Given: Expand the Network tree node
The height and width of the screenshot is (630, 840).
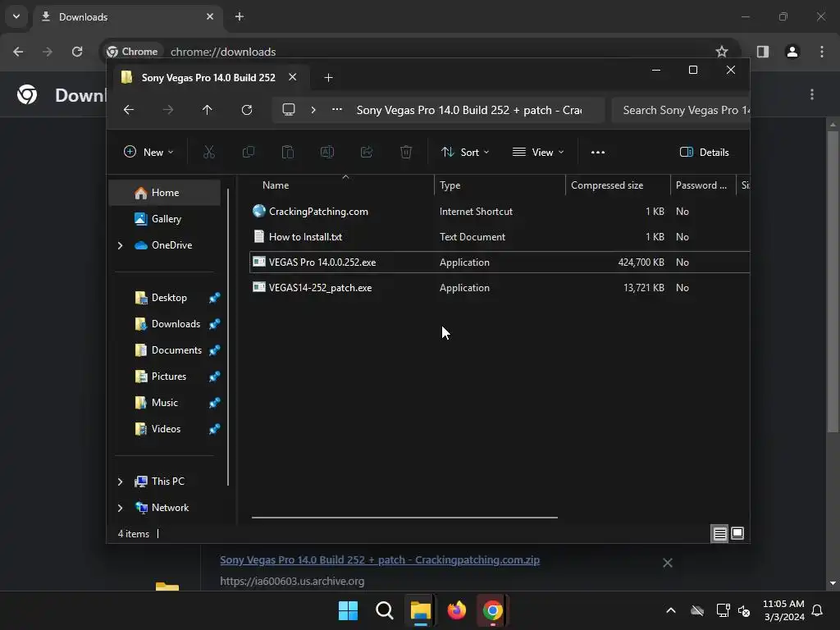Looking at the screenshot, I should pyautogui.click(x=120, y=508).
